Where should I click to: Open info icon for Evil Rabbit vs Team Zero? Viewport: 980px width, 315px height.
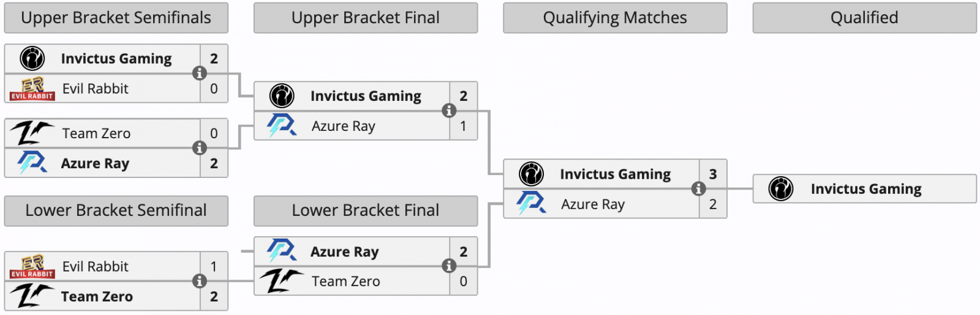(200, 281)
